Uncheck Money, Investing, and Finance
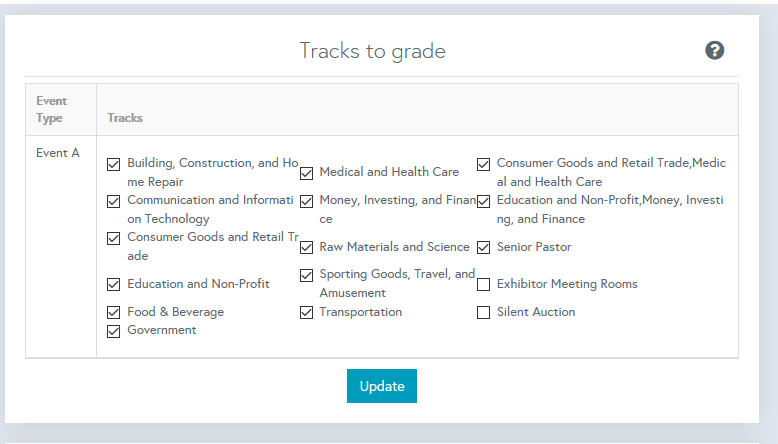 pos(307,201)
